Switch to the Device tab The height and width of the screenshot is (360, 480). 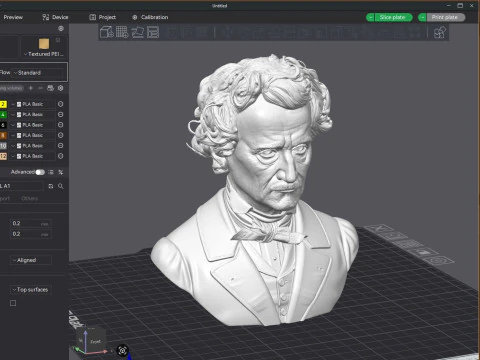click(55, 17)
